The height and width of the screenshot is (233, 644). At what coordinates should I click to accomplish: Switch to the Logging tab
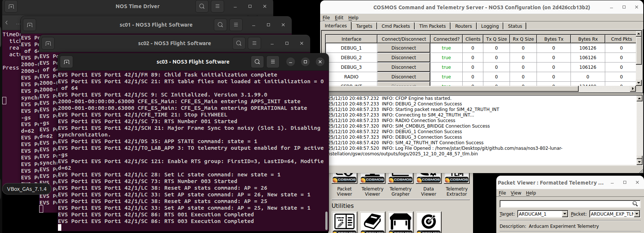[490, 26]
